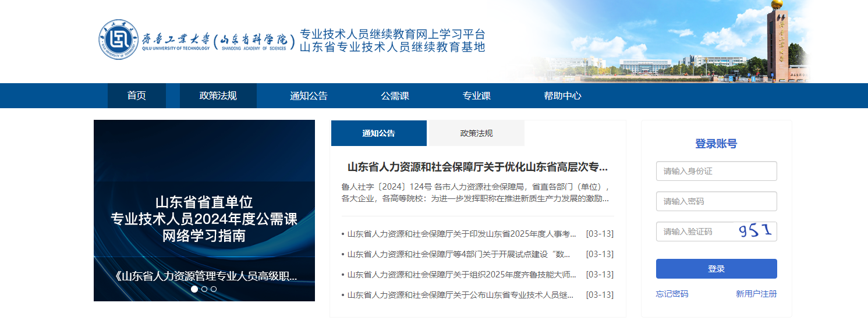Screen dimensions: 868x324
Task: Click the 忘记密码 link
Action: click(672, 294)
